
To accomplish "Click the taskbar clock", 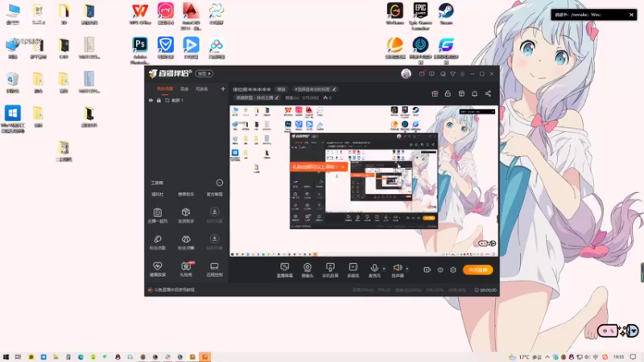I will [618, 356].
